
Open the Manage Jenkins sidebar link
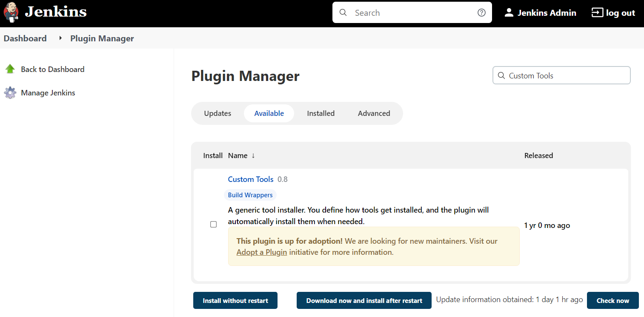48,92
